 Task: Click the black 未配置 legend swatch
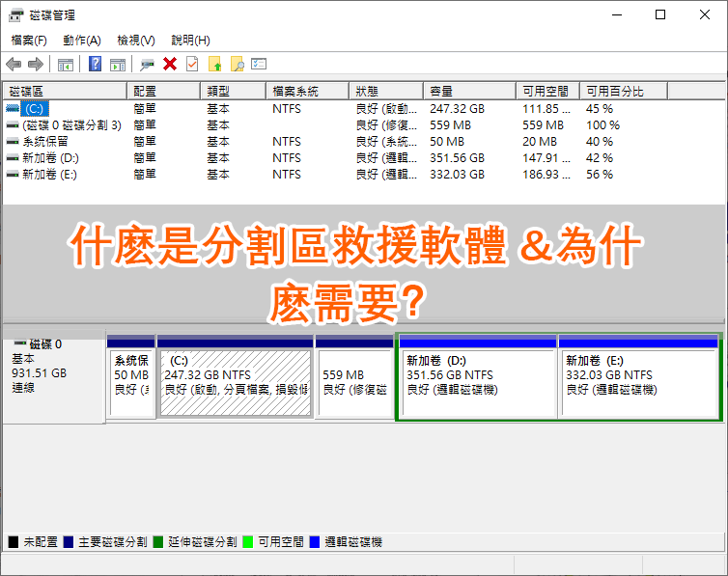point(14,541)
